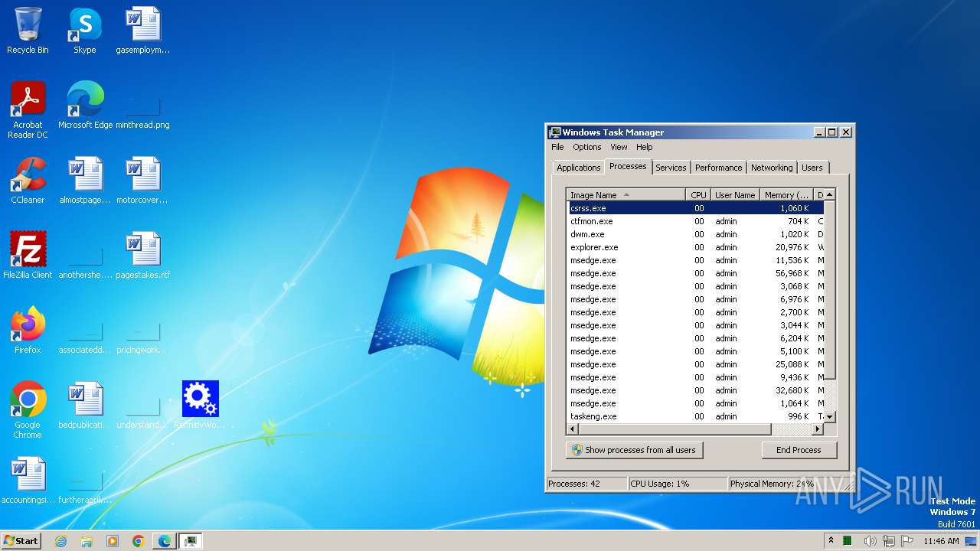Select the explorer.exe process

[x=695, y=247]
